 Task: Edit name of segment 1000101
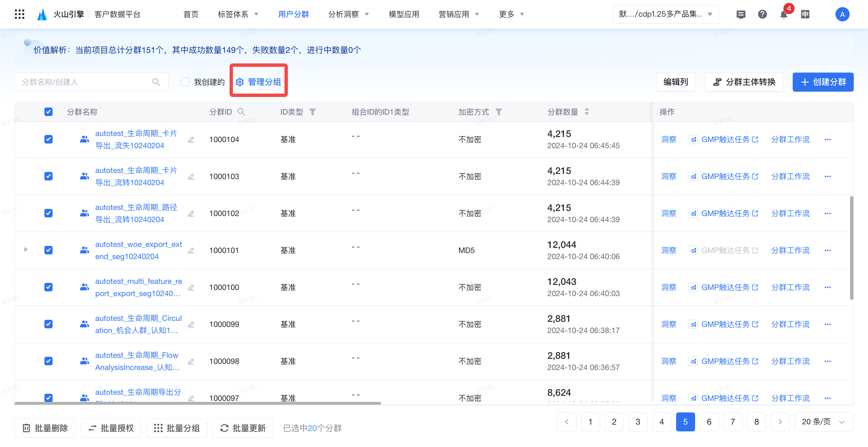(191, 251)
